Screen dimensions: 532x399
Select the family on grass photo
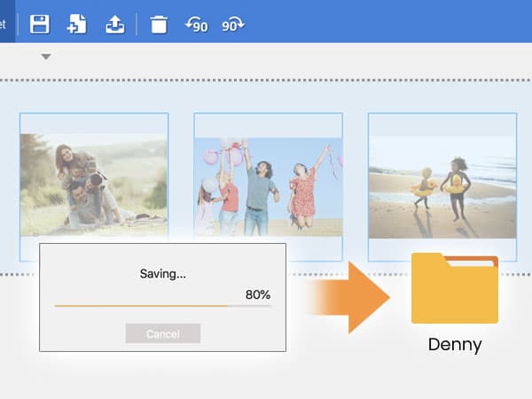[x=93, y=184]
